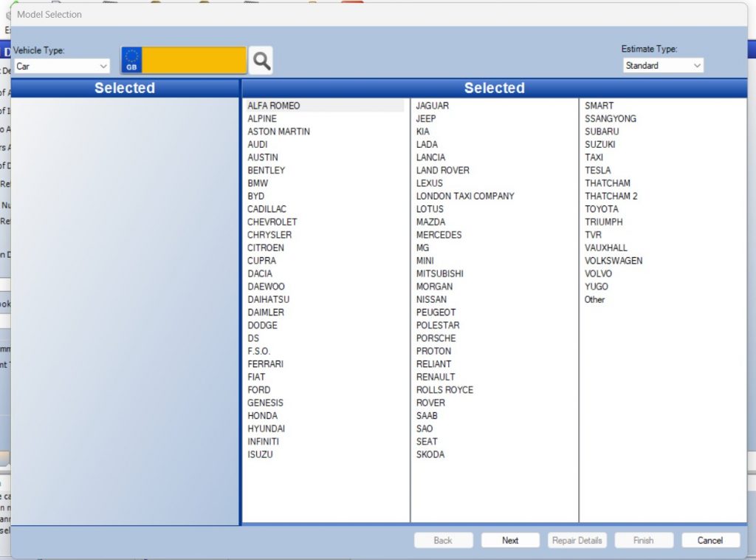Select ALFA ROMEO from the make list
This screenshot has width=756, height=560.
click(x=273, y=106)
